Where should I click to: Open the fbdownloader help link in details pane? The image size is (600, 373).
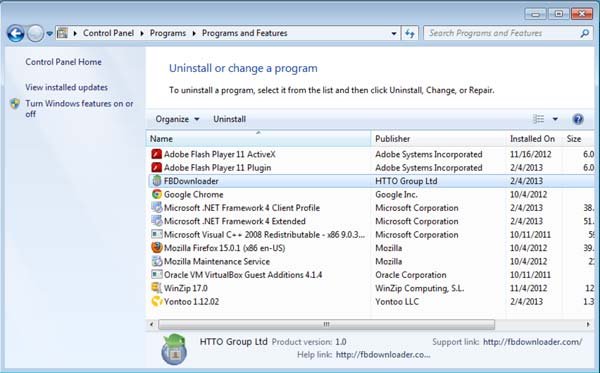click(383, 355)
